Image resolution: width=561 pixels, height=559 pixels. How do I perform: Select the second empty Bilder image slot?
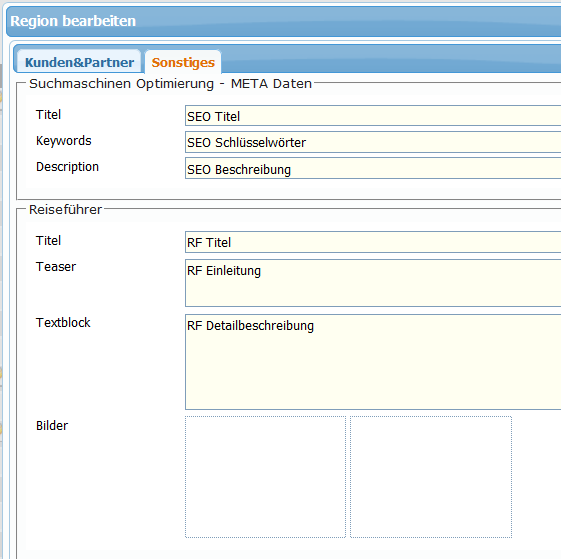tap(431, 477)
